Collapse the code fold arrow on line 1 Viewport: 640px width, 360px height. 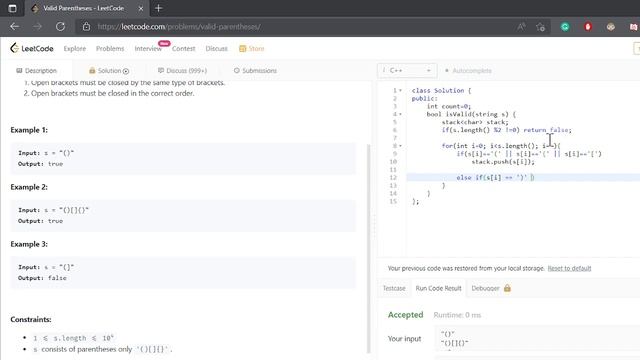tap(400, 91)
